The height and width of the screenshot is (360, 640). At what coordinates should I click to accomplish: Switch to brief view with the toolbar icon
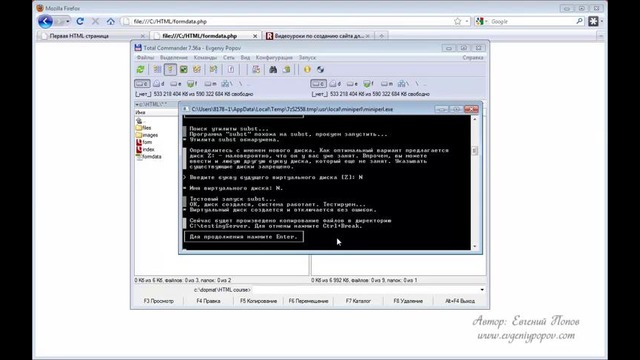click(x=157, y=69)
